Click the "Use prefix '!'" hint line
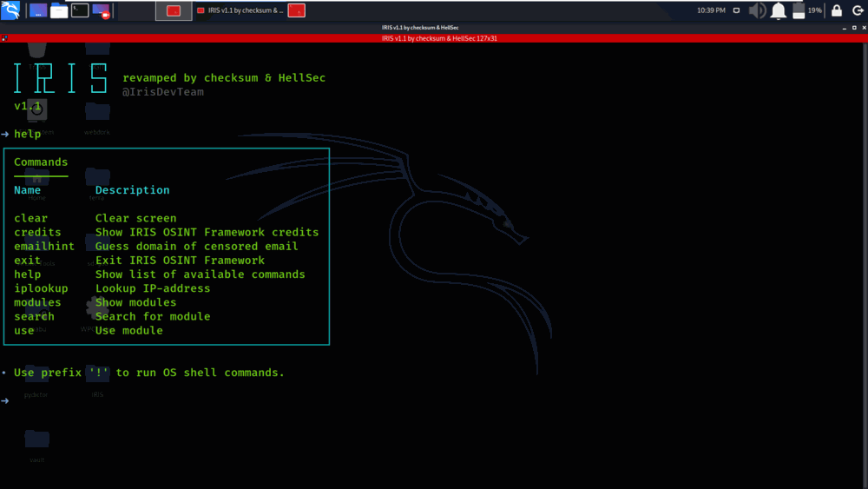 coord(149,373)
